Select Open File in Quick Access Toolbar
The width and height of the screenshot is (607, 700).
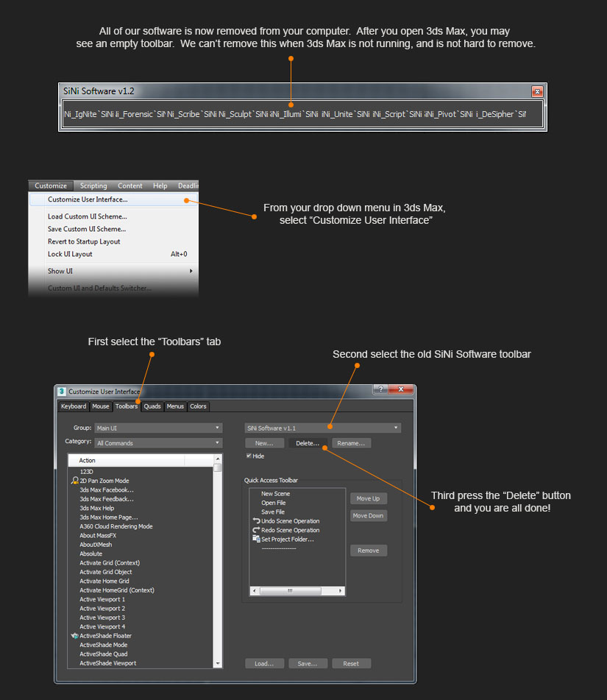(273, 503)
